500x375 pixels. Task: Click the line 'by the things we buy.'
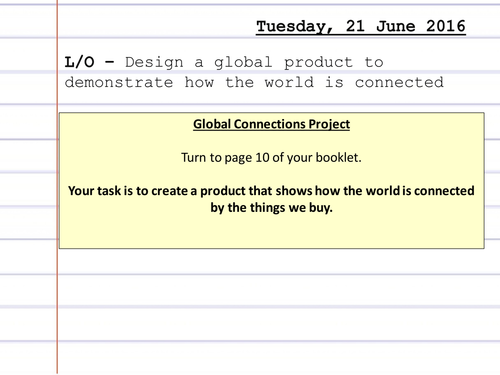pyautogui.click(x=271, y=208)
